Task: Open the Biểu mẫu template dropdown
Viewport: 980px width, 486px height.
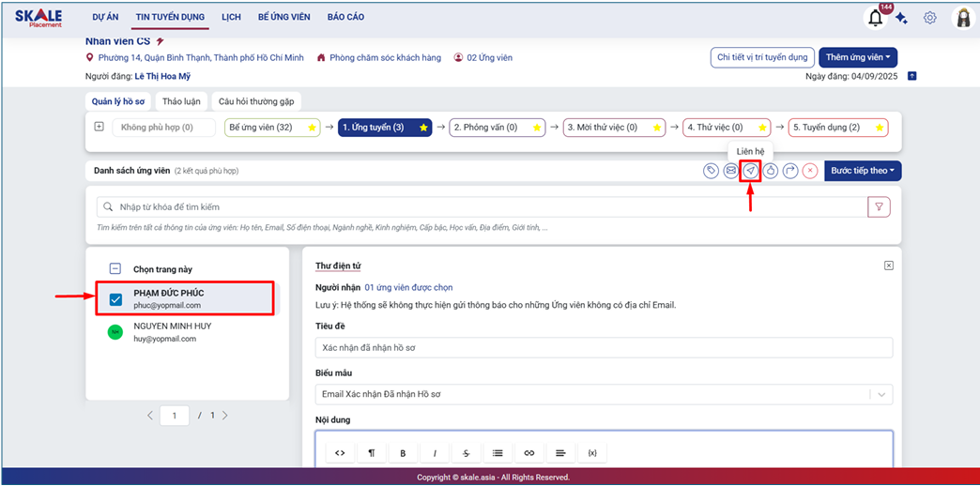Action: [603, 394]
